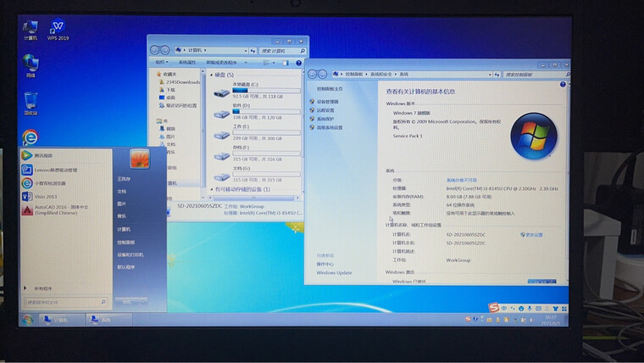Open the address bar history dropdown in System window
644x363 pixels.
tap(490, 75)
